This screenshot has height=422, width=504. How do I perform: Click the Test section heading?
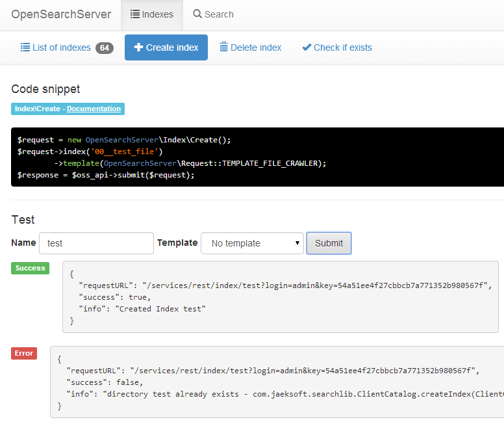[x=23, y=220]
